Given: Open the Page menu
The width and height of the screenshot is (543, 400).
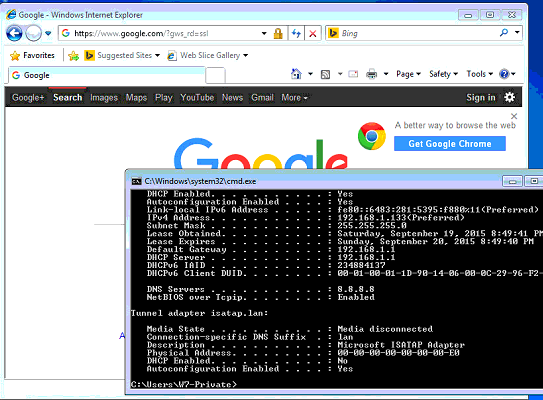Looking at the screenshot, I should coord(408,74).
